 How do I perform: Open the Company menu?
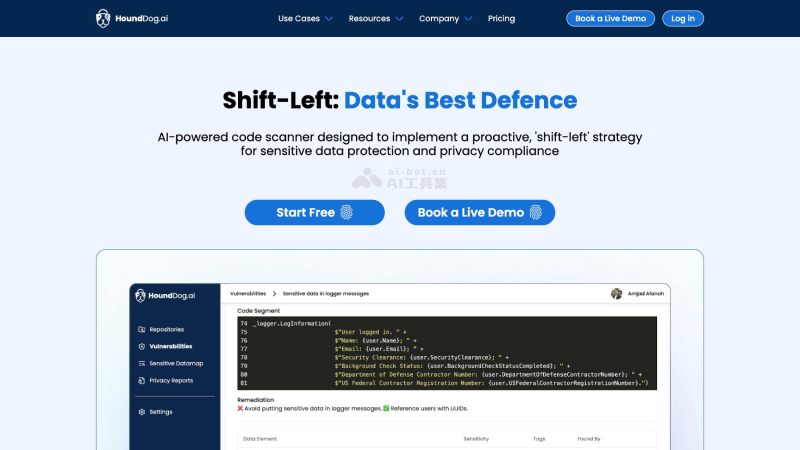click(x=439, y=18)
